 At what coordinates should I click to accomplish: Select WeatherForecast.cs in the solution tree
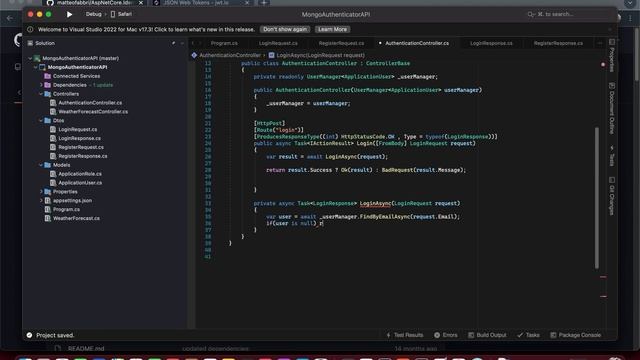pos(76,218)
